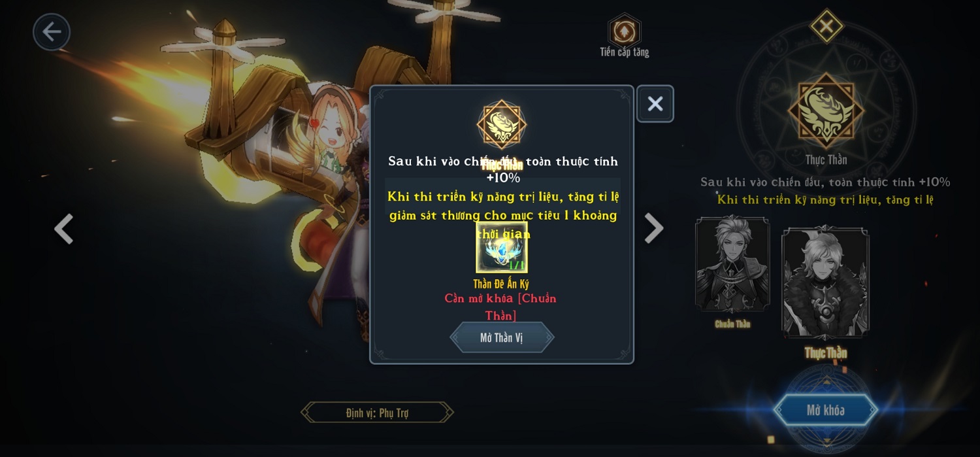Open the Tiến cấp tăng icon
Image resolution: width=980 pixels, height=457 pixels.
click(625, 30)
